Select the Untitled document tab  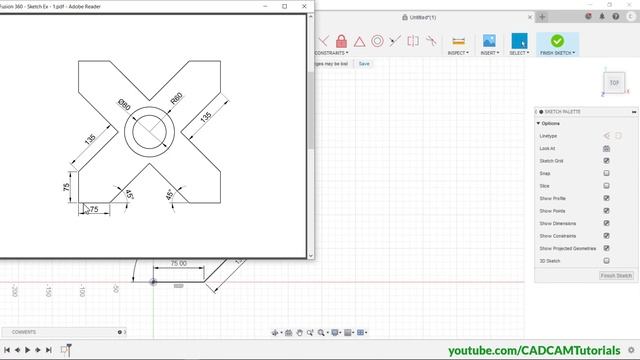(420, 17)
